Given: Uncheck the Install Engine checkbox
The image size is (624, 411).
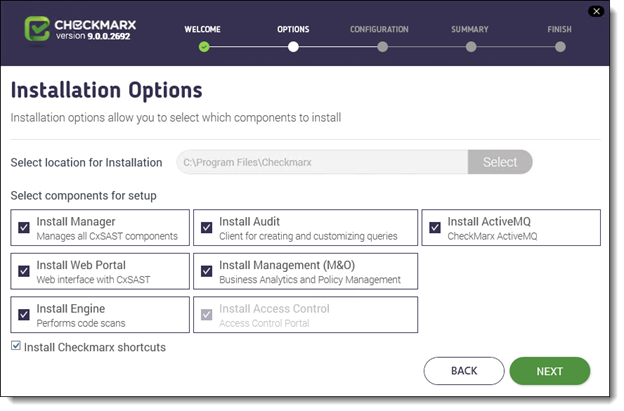Looking at the screenshot, I should point(24,315).
